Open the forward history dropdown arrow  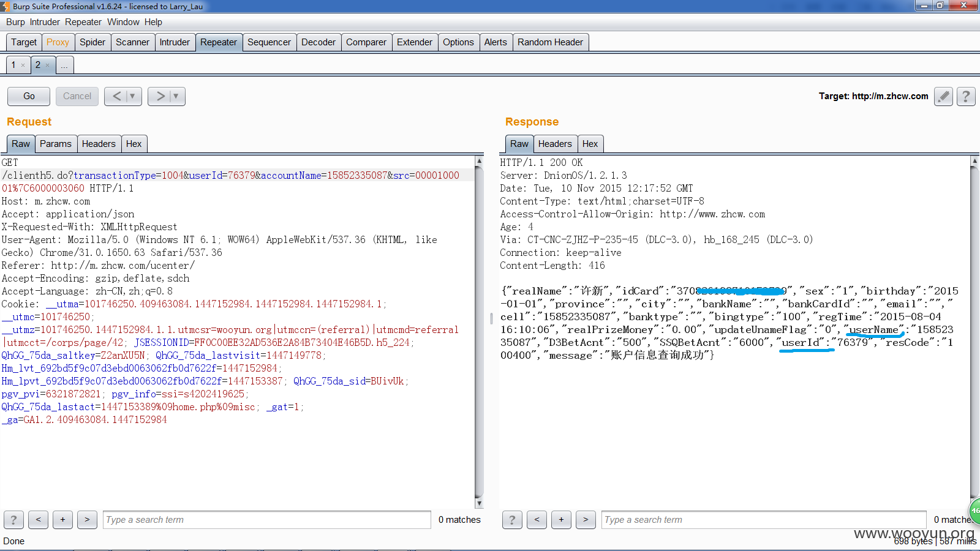click(x=176, y=96)
